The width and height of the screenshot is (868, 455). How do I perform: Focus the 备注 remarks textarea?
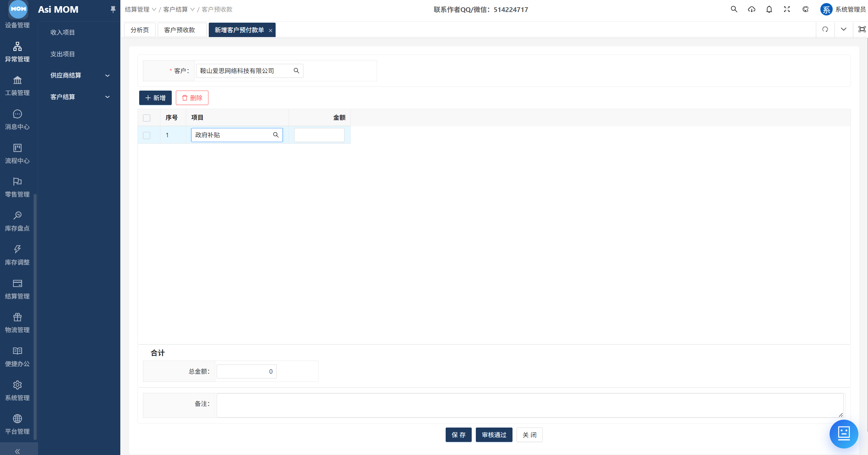coord(530,405)
